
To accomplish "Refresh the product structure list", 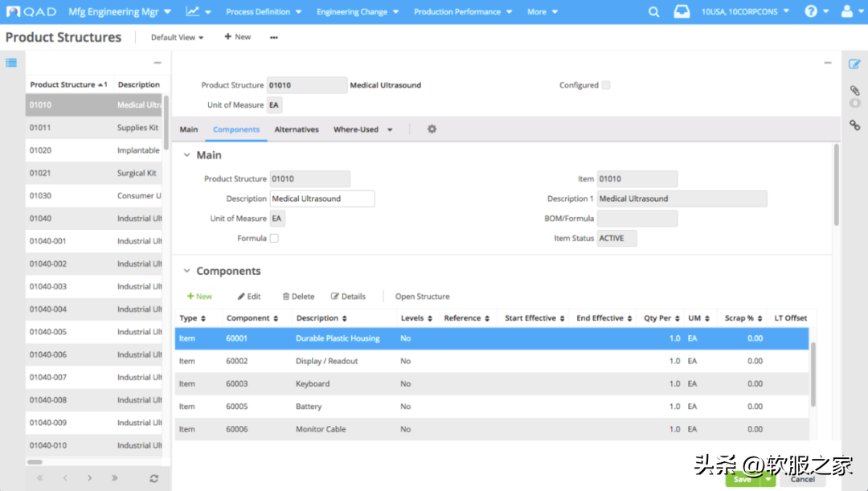I will (x=154, y=478).
